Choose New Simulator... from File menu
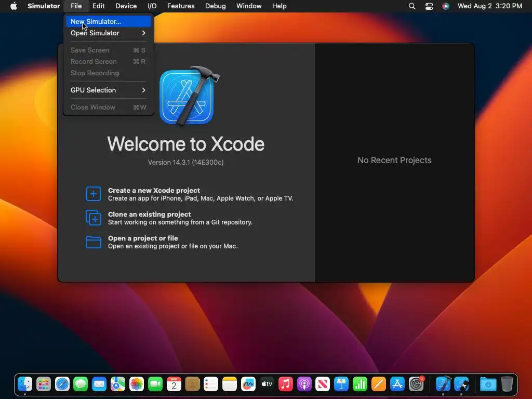 click(109, 21)
